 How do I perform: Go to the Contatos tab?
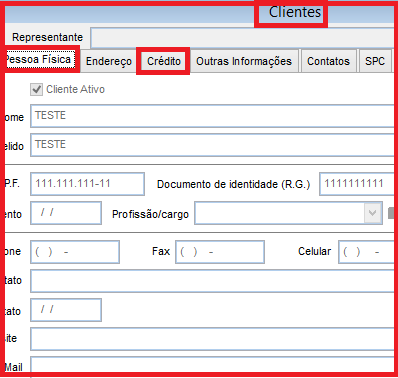tap(328, 61)
